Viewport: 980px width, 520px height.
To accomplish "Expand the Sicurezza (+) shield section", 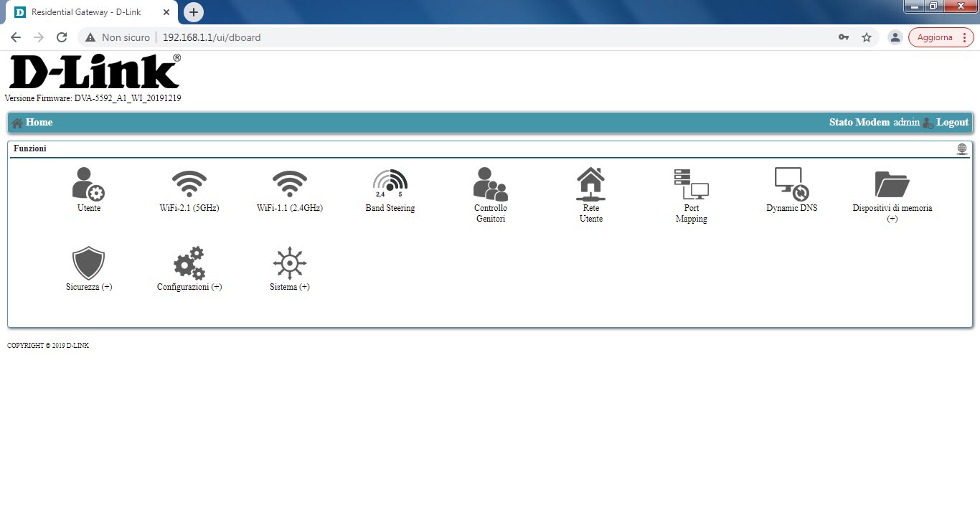I will pyautogui.click(x=89, y=263).
